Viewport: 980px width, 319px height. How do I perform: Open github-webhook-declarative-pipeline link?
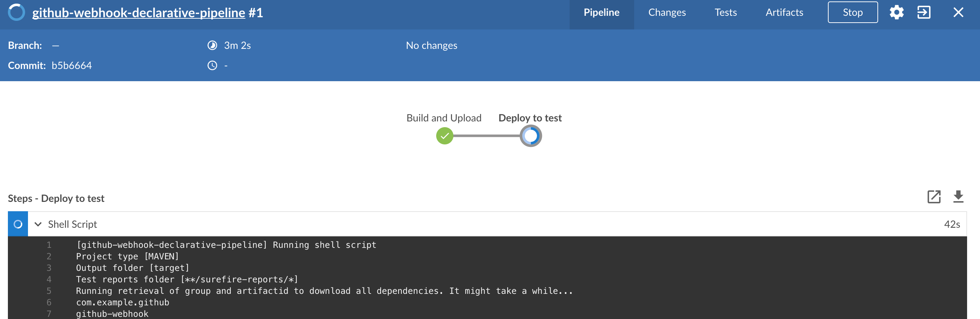click(x=138, y=13)
